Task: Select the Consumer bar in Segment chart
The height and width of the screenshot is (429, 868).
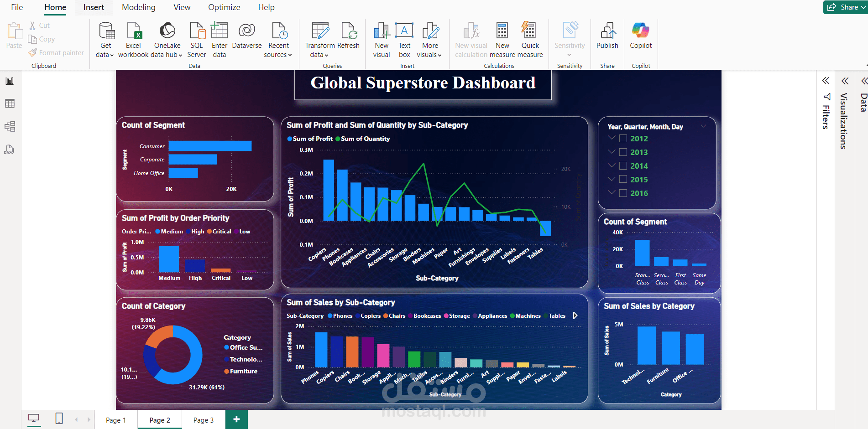Action: coord(210,146)
